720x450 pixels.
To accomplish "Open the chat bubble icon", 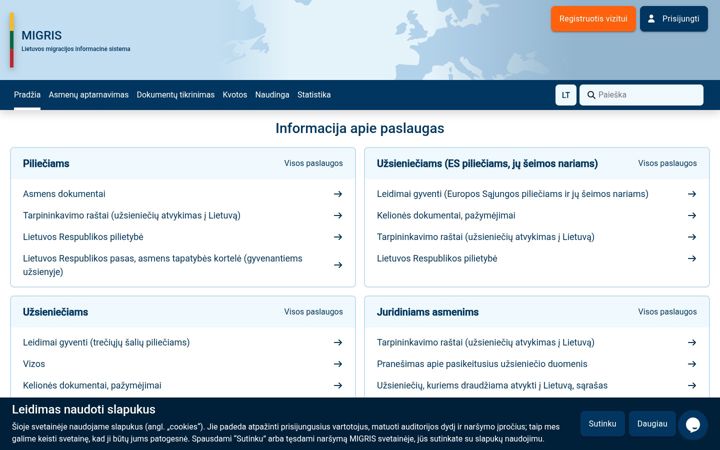I will coord(692,425).
